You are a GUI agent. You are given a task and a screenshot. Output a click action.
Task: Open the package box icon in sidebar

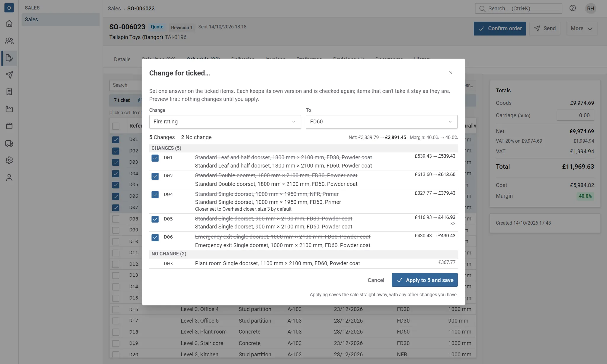point(9,126)
